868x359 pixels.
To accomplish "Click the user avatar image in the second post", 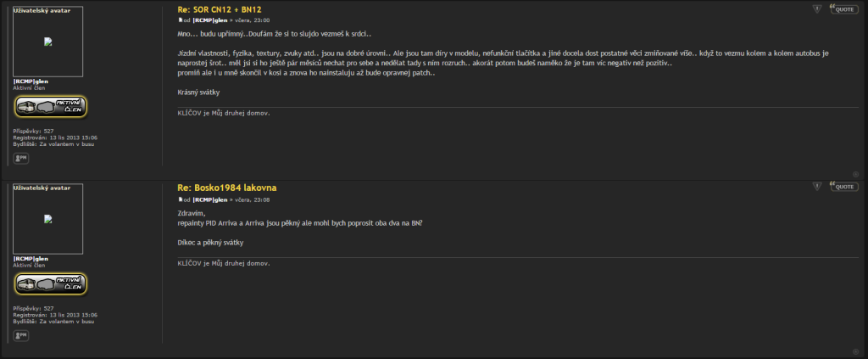I will [48, 218].
